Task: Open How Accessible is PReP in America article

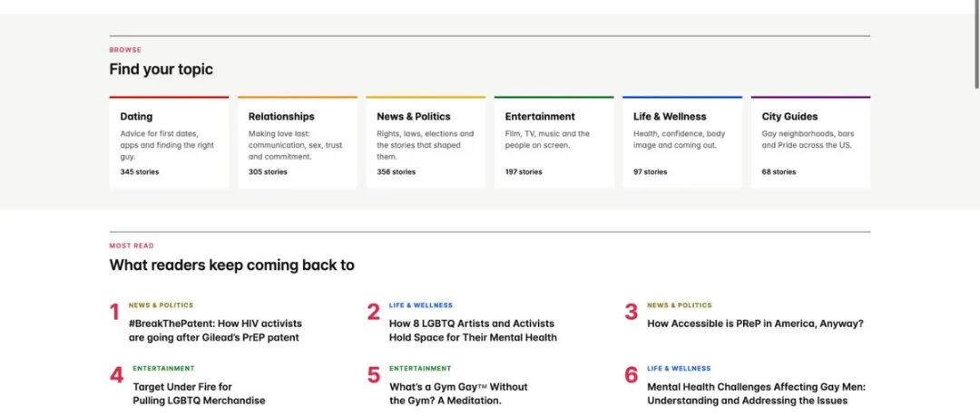Action: click(755, 324)
